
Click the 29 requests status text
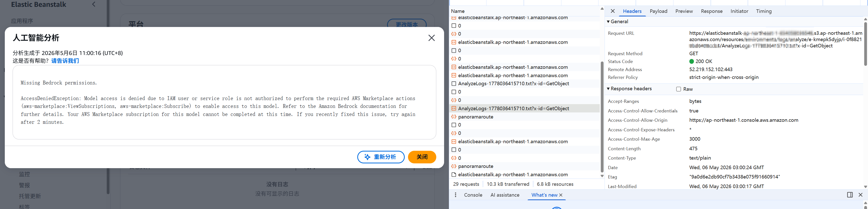click(466, 184)
